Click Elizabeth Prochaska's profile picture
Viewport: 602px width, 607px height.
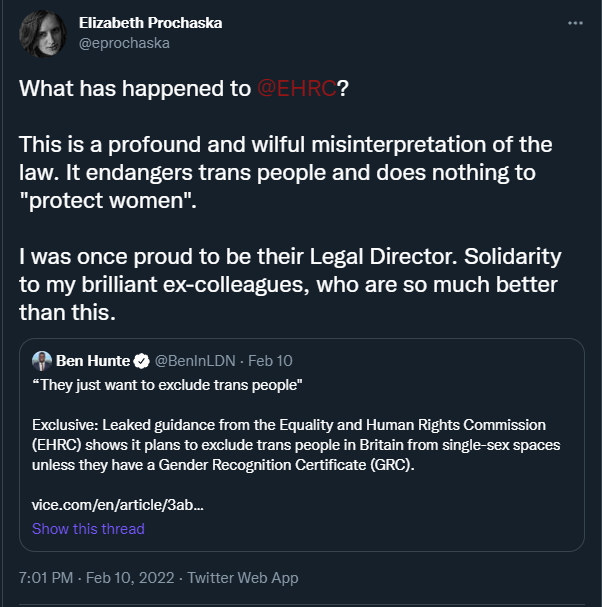[41, 33]
